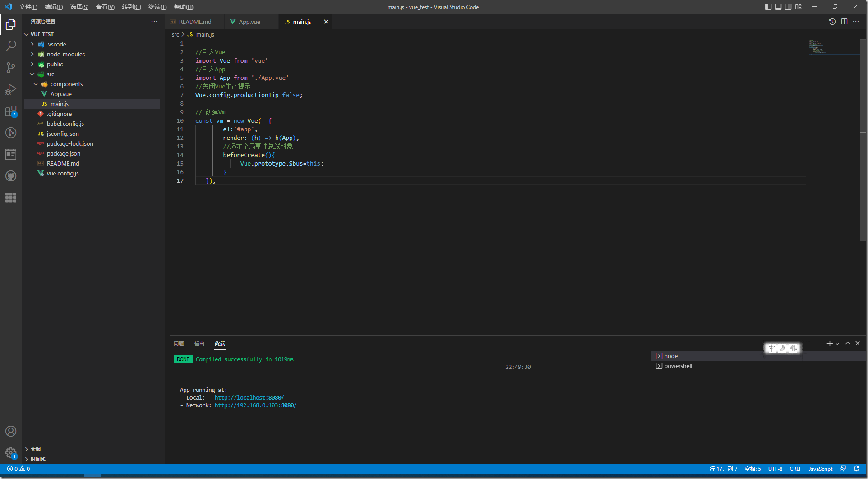This screenshot has width=868, height=479.
Task: Split the editor to the right
Action: tap(844, 22)
